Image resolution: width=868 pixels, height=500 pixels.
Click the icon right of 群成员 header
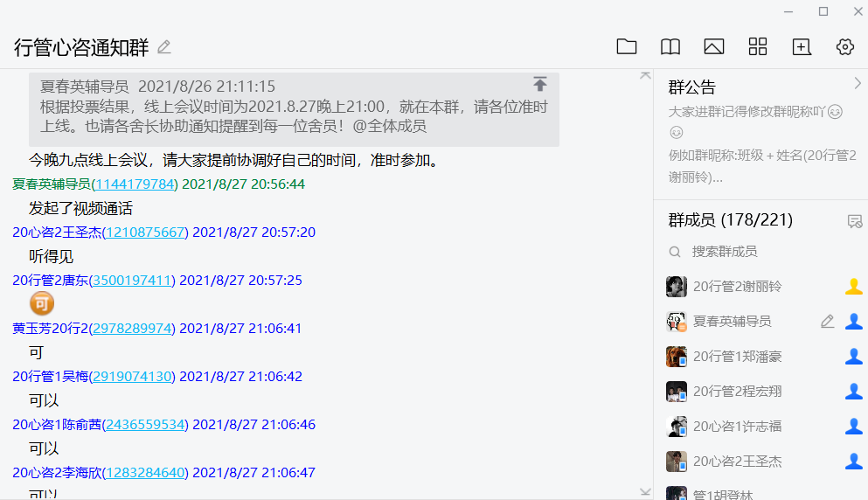pyautogui.click(x=854, y=221)
